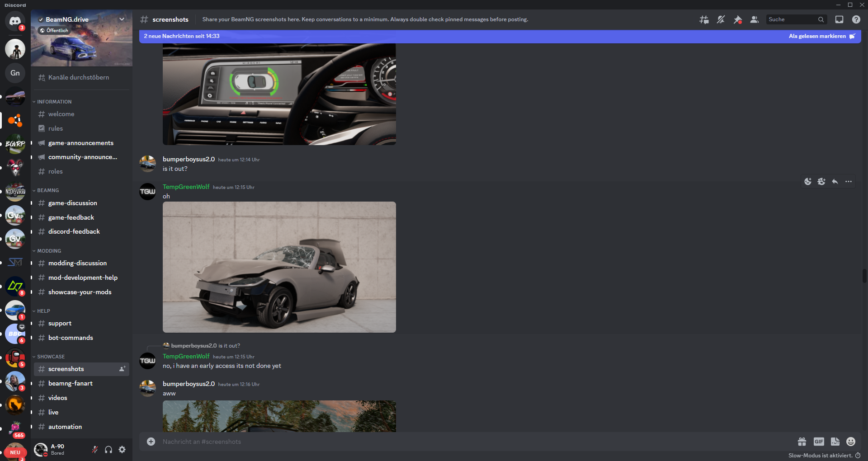Screen dimensions: 868x461
Task: Open the crashed grey roadster image
Action: (279, 267)
